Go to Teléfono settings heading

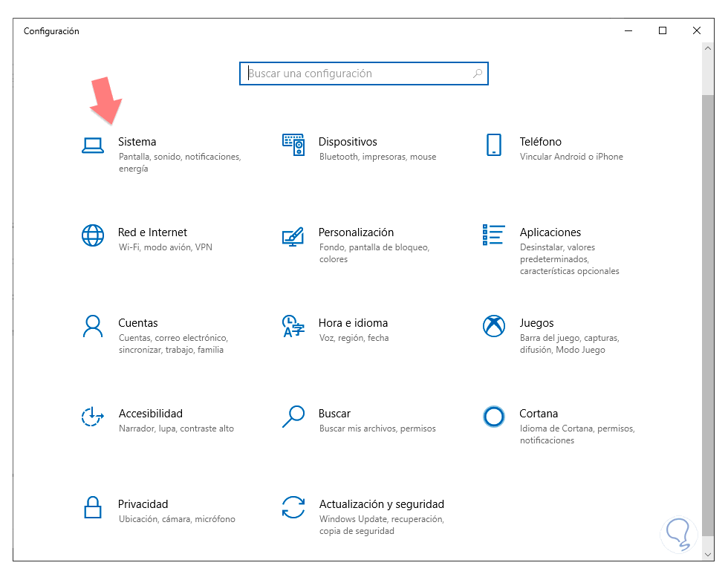[541, 142]
